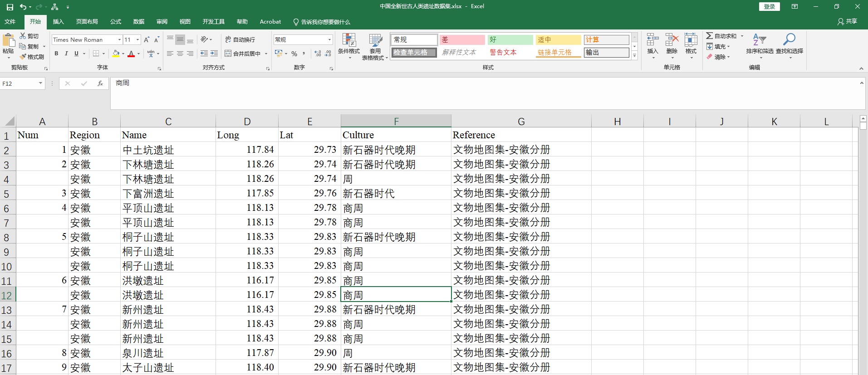
Task: Open the 公式 (Formulas) ribbon tab
Action: pyautogui.click(x=116, y=22)
